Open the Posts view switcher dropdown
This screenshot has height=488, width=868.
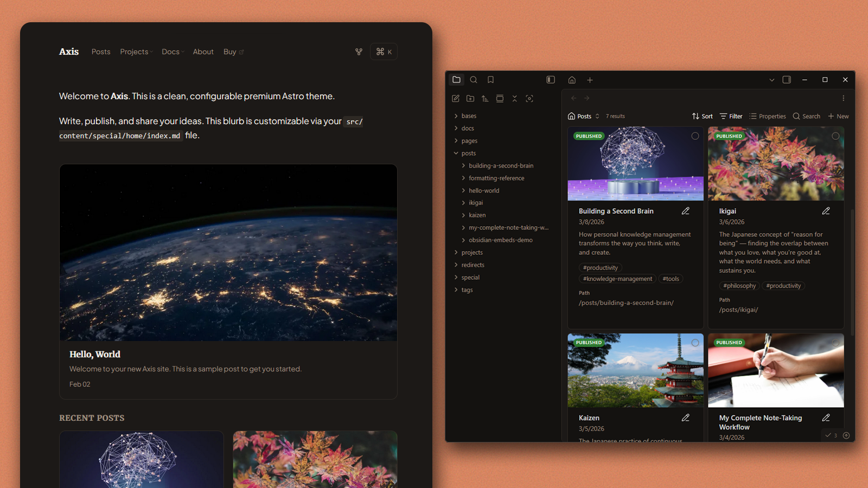pos(584,116)
